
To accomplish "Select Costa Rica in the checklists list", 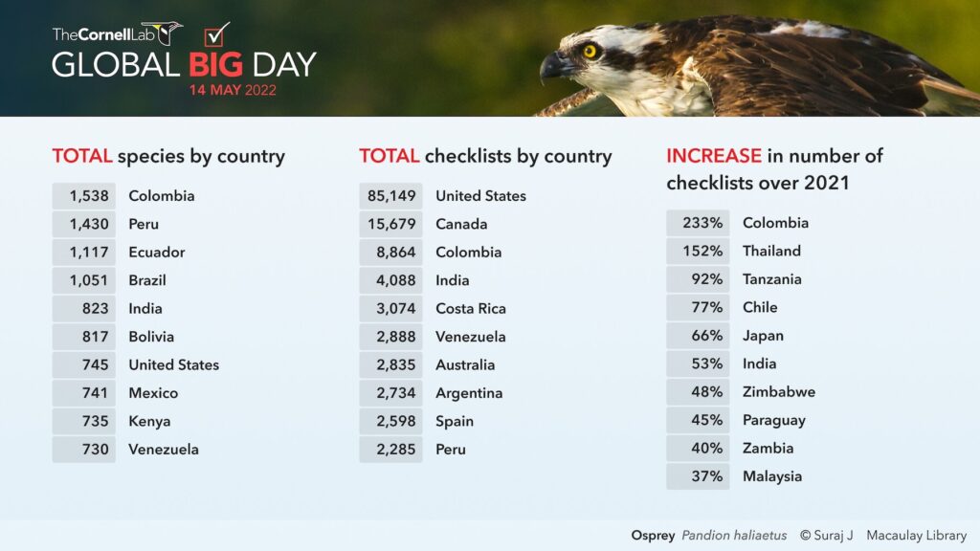I will coord(471,309).
